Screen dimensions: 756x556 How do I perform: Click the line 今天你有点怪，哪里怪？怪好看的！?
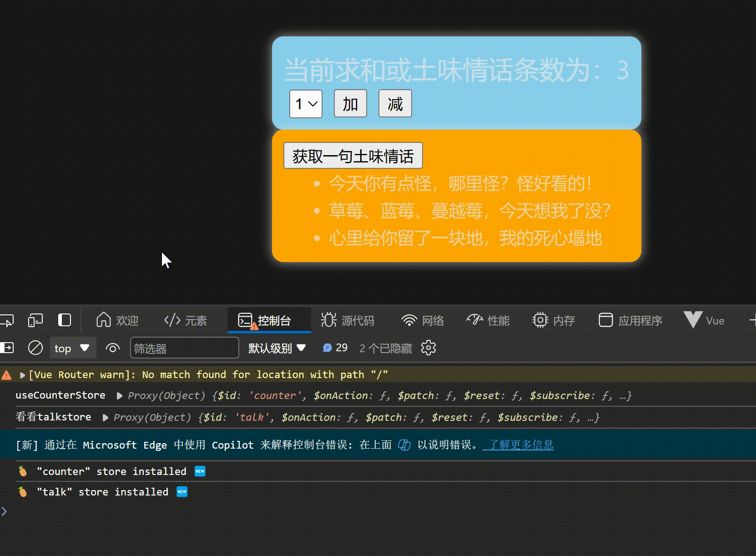tap(460, 183)
